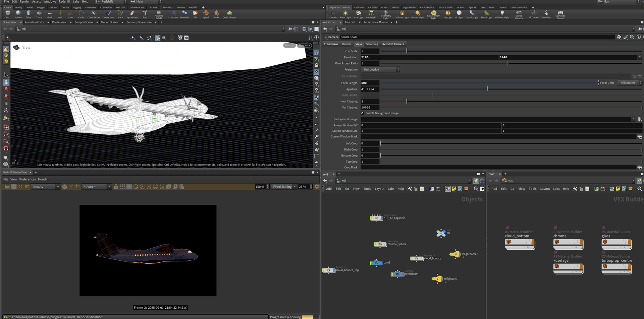Add an Area Light from shelf

(371, 14)
